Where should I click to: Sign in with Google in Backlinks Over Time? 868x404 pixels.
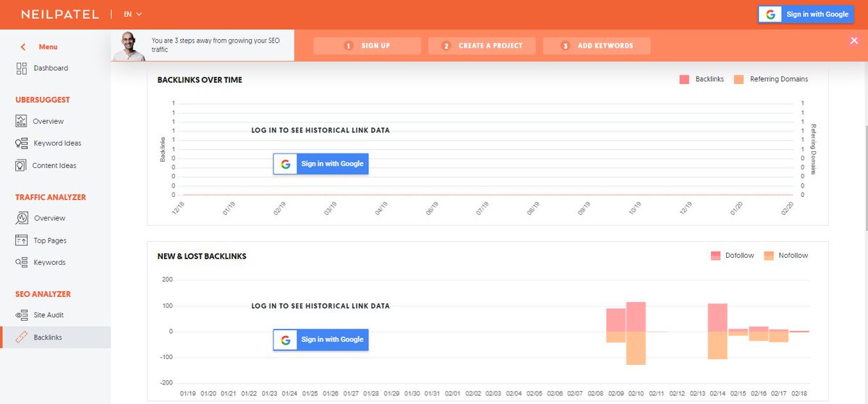point(320,164)
